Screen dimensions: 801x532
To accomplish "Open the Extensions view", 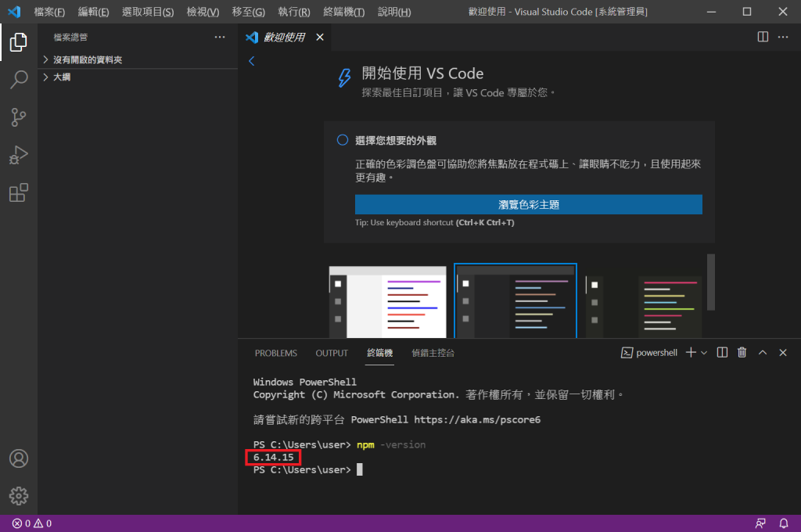I will click(19, 192).
